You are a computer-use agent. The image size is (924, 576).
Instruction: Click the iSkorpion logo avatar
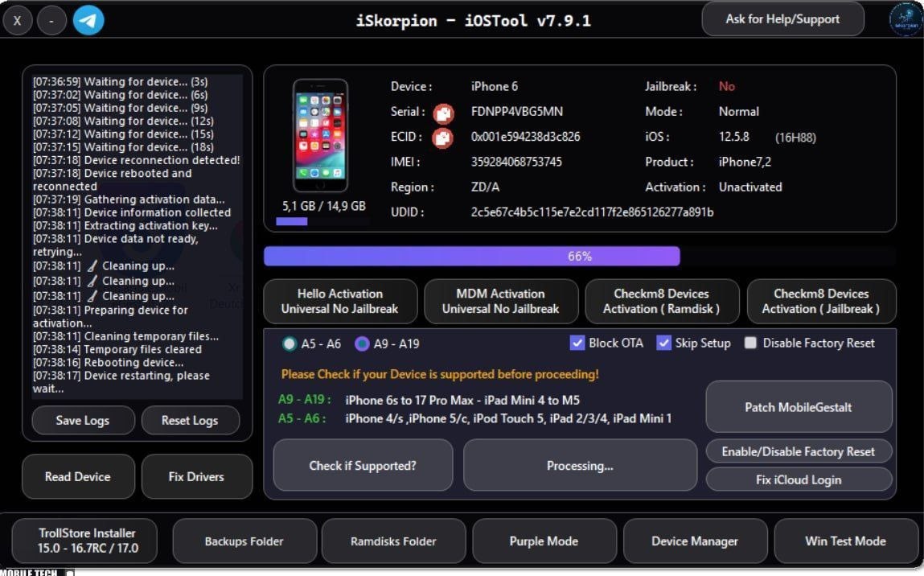[905, 19]
